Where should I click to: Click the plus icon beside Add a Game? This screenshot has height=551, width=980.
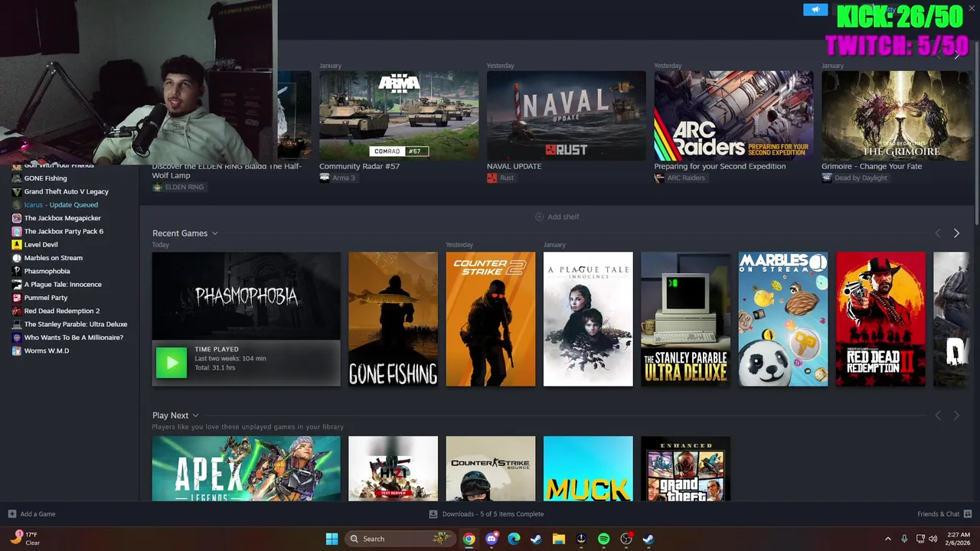[12, 514]
